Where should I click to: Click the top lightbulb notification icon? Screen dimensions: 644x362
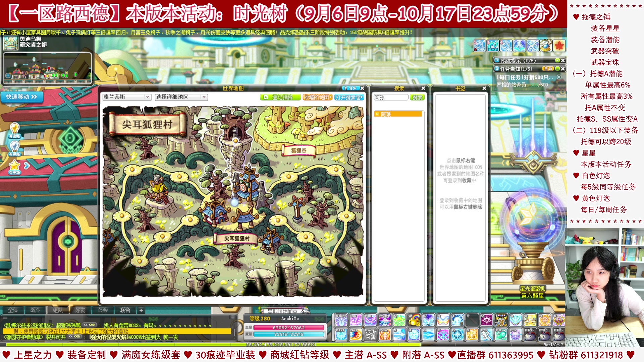(x=14, y=130)
